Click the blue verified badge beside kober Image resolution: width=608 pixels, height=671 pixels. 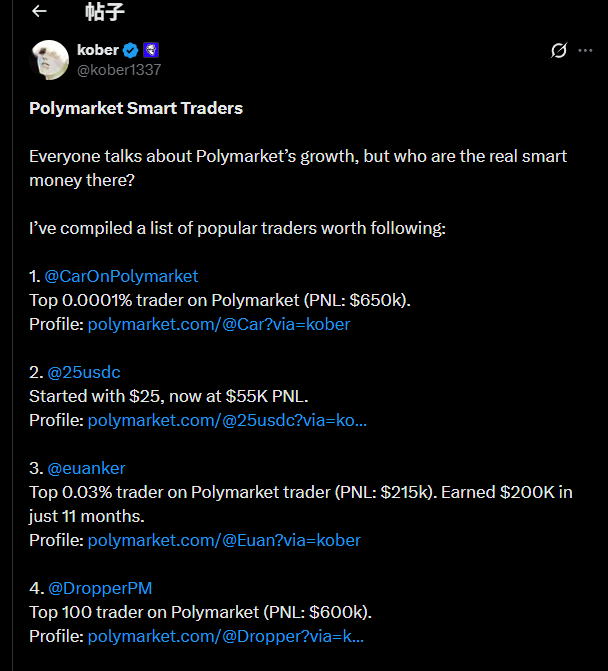click(x=131, y=50)
